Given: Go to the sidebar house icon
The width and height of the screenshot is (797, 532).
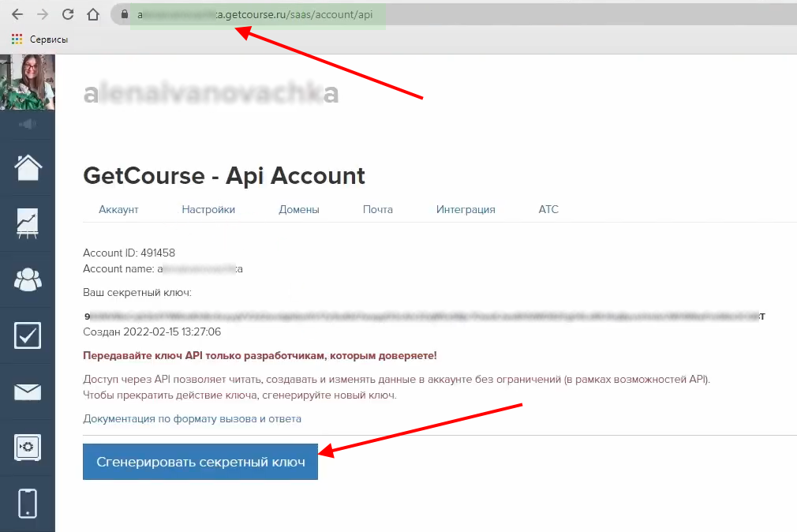Looking at the screenshot, I should point(28,167).
